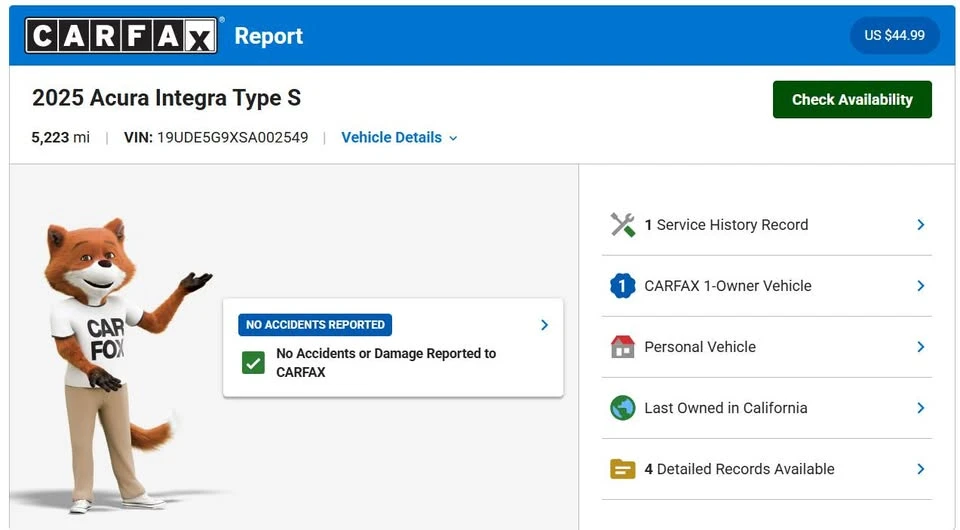Click the green checkmark box icon

pos(253,363)
